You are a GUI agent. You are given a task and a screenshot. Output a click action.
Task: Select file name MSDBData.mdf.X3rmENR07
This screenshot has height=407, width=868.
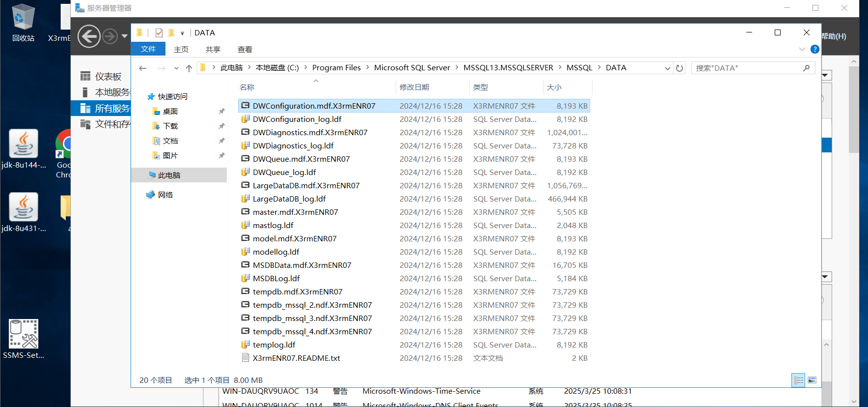(302, 265)
